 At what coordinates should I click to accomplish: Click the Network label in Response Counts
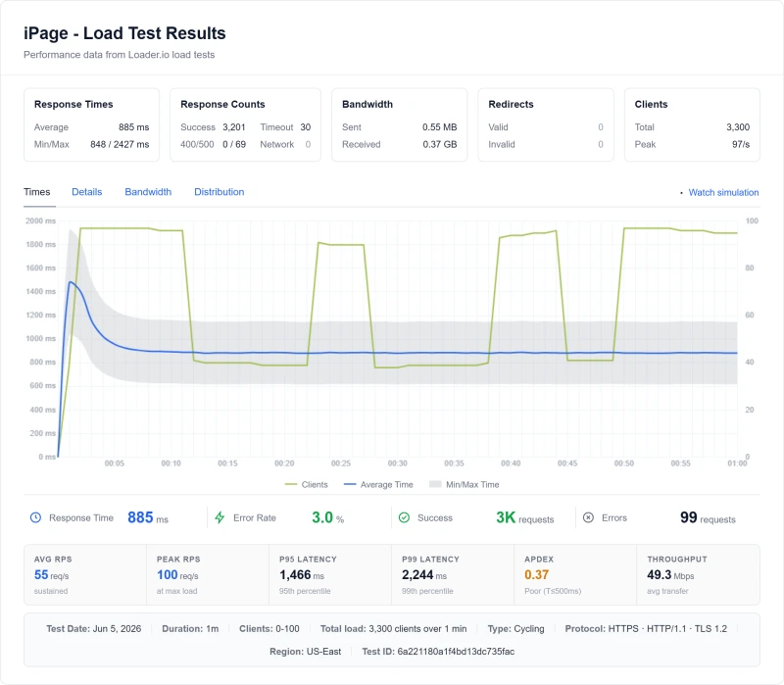pos(277,144)
